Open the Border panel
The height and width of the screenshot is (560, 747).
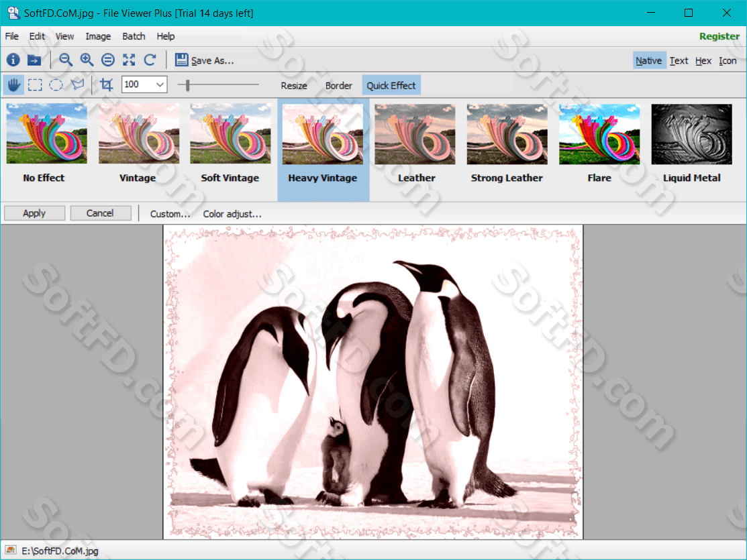tap(339, 86)
